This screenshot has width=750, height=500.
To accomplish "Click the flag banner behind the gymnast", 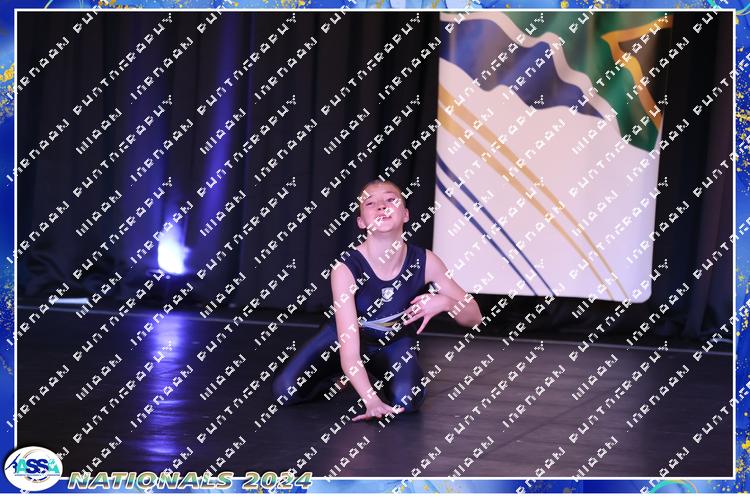I will (551, 156).
